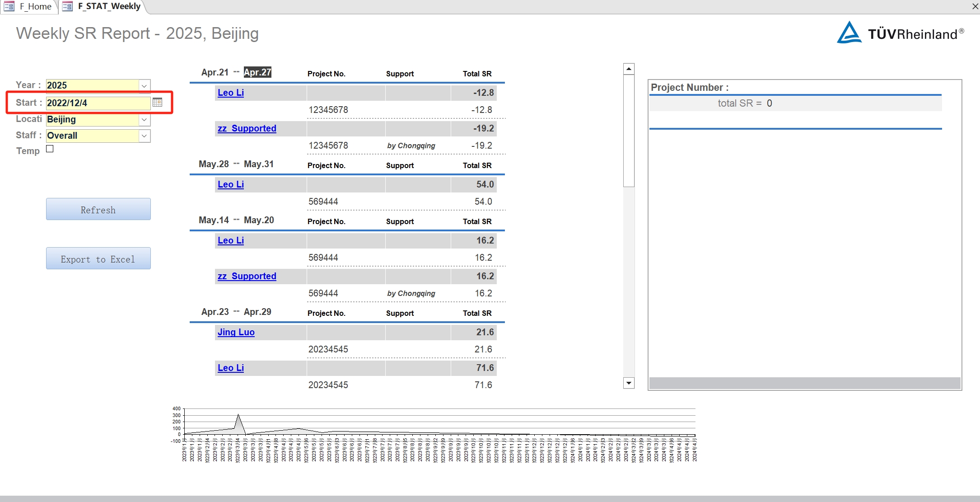Open Leo Li link under Apr.23 week
Screen dimensions: 980x502
pyautogui.click(x=231, y=368)
